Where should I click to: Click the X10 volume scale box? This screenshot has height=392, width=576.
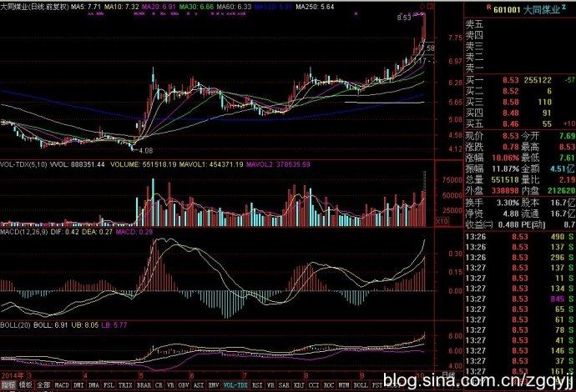coord(442,222)
